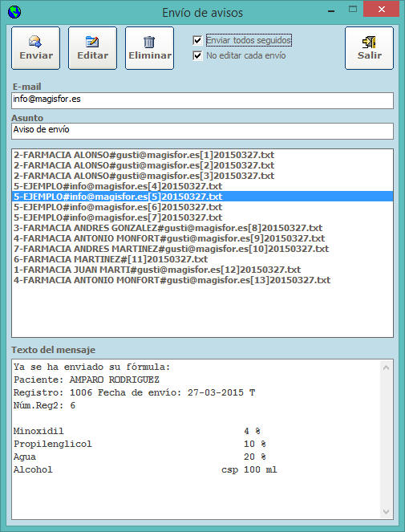The height and width of the screenshot is (532, 405).
Task: Select FARMACIA ANDRES MARTINEZ [10] entry
Action: [x=172, y=249]
